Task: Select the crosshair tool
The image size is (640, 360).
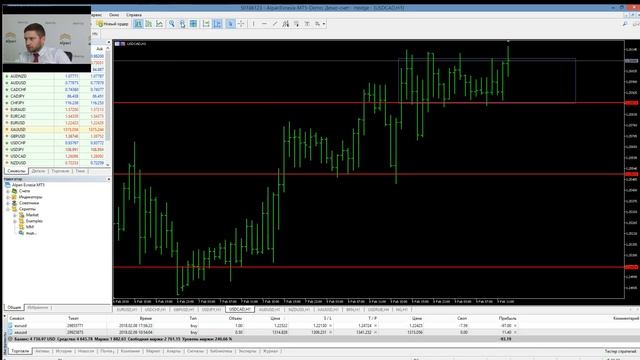Action: [x=241, y=24]
